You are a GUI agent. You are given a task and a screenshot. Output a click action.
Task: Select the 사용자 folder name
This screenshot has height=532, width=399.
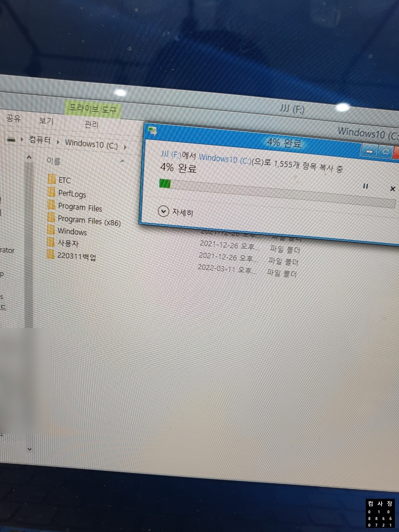pyautogui.click(x=68, y=243)
